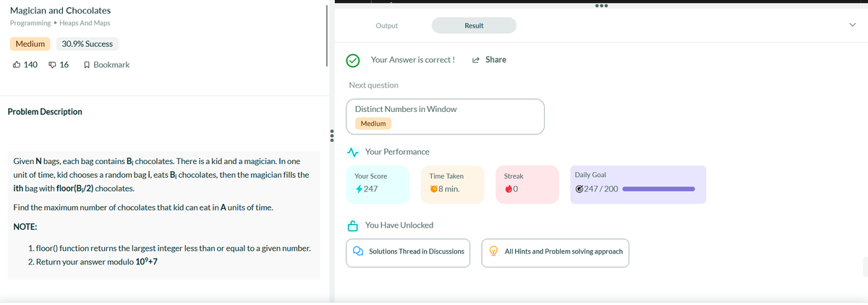This screenshot has width=868, height=305.
Task: Click the Time Taken clock icon
Action: 434,189
